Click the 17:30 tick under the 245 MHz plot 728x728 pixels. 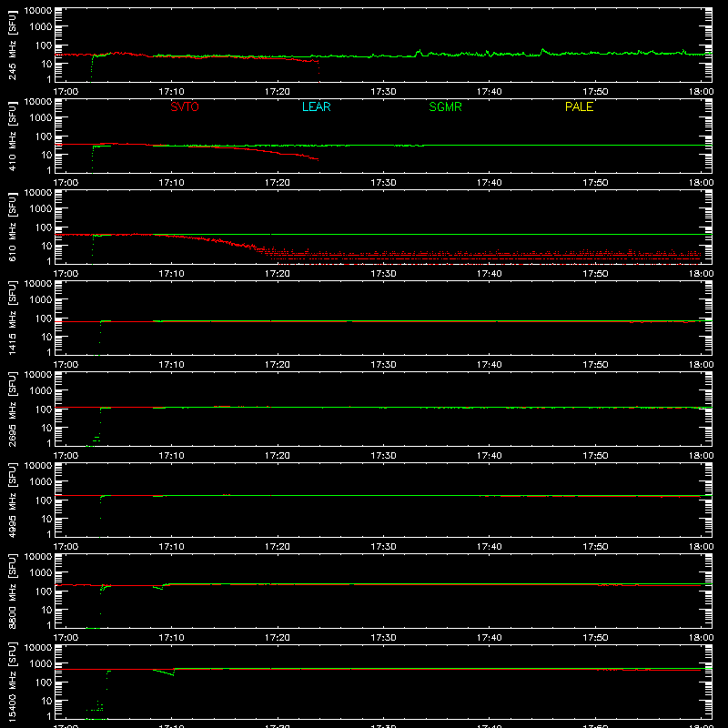coord(383,92)
